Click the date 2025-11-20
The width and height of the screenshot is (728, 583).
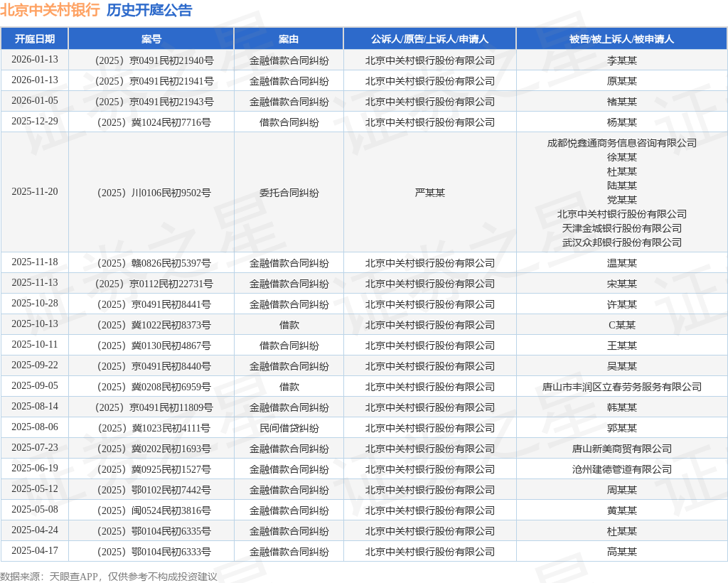[35, 192]
